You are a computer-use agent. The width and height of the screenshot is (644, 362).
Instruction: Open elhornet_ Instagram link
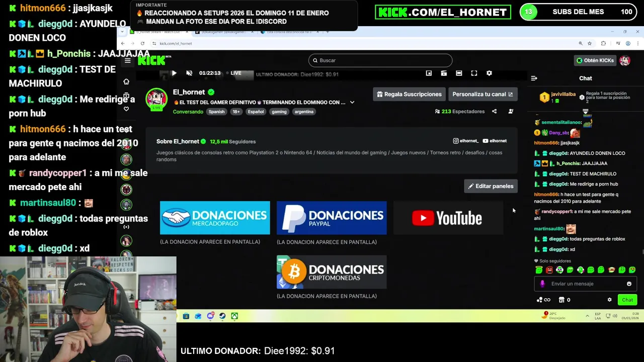pos(466,141)
